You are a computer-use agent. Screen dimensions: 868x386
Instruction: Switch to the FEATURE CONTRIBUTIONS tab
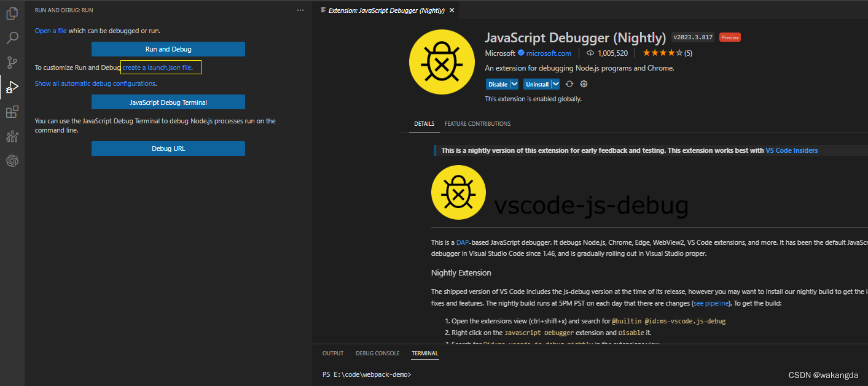[477, 124]
